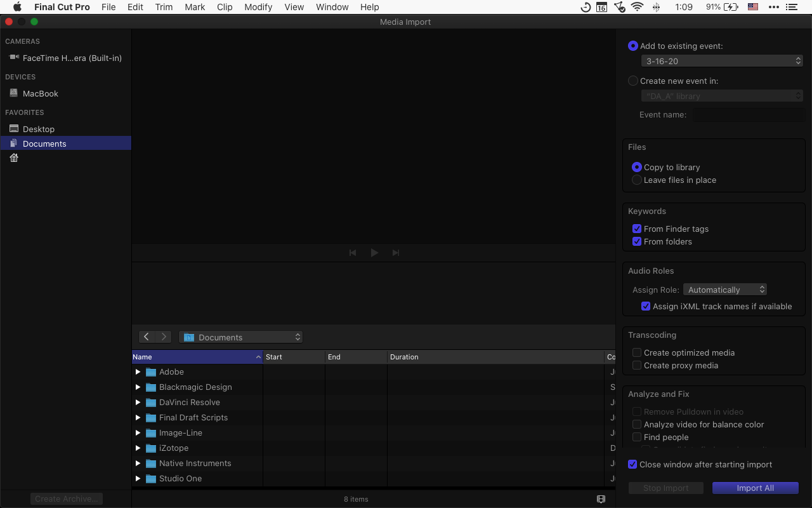Expand the Studio One folder

point(138,479)
